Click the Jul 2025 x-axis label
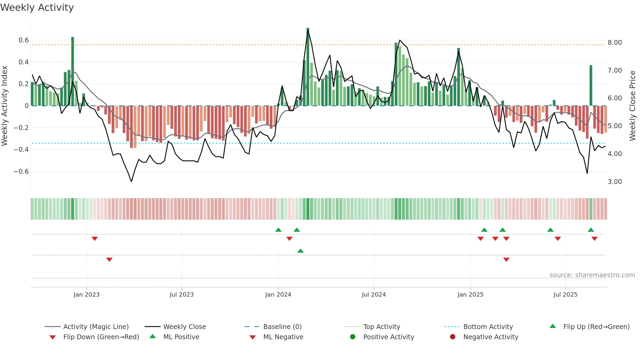Viewport: 644px width, 362px height. (565, 294)
